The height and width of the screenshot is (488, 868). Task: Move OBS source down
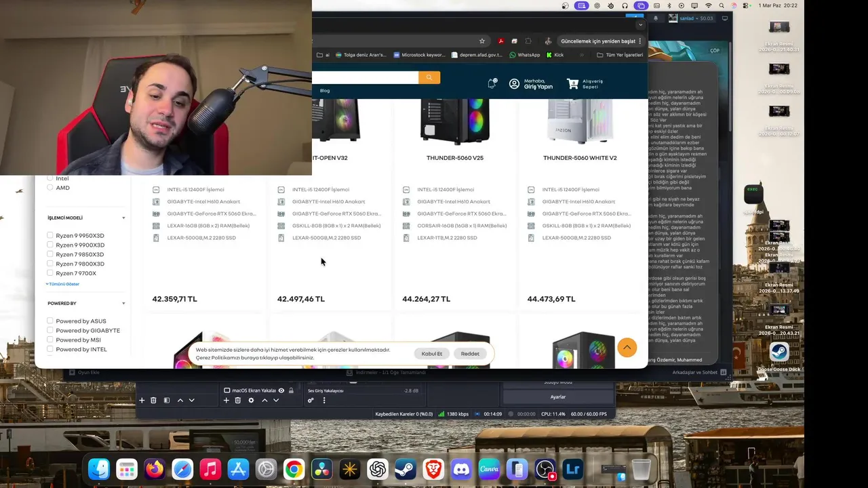(x=276, y=401)
